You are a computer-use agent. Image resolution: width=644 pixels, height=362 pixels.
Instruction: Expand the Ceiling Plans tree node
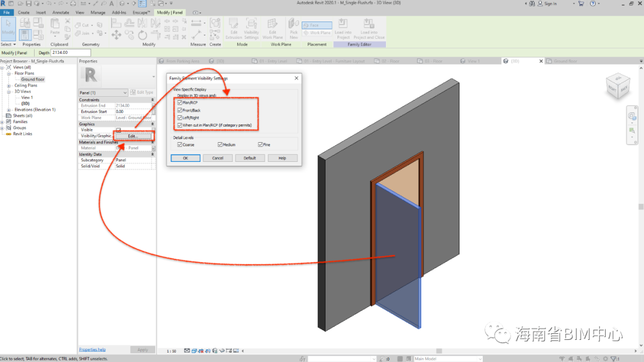point(9,85)
